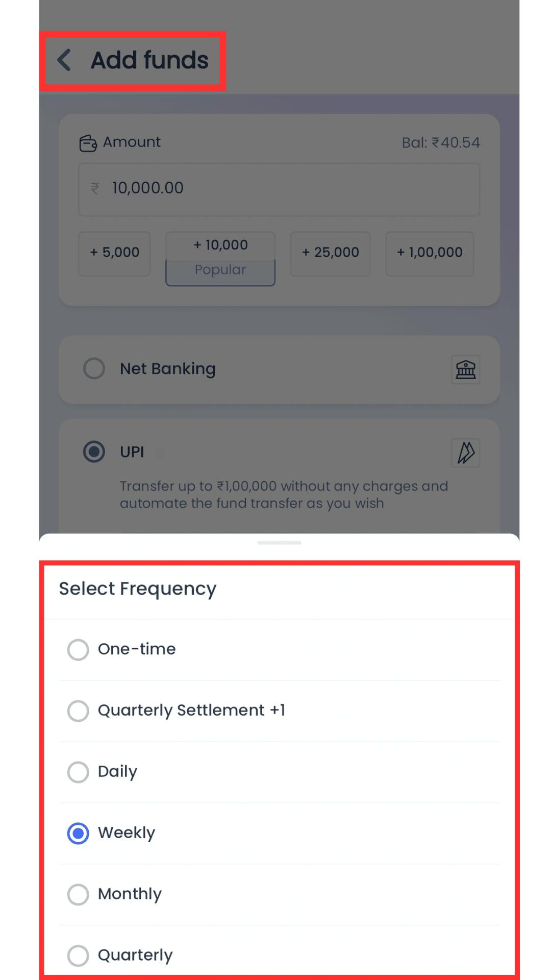Pick the Monthly frequency option
The width and height of the screenshot is (551, 980).
(x=78, y=895)
